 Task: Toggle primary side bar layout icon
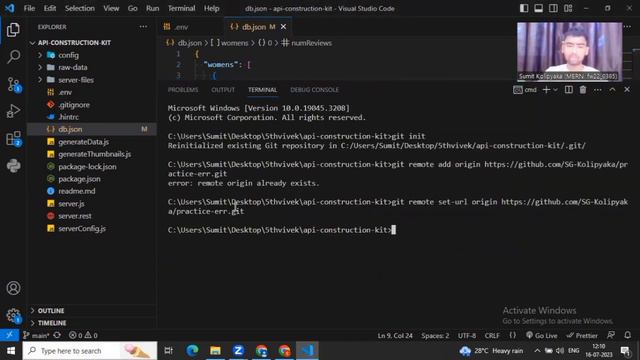(x=524, y=8)
